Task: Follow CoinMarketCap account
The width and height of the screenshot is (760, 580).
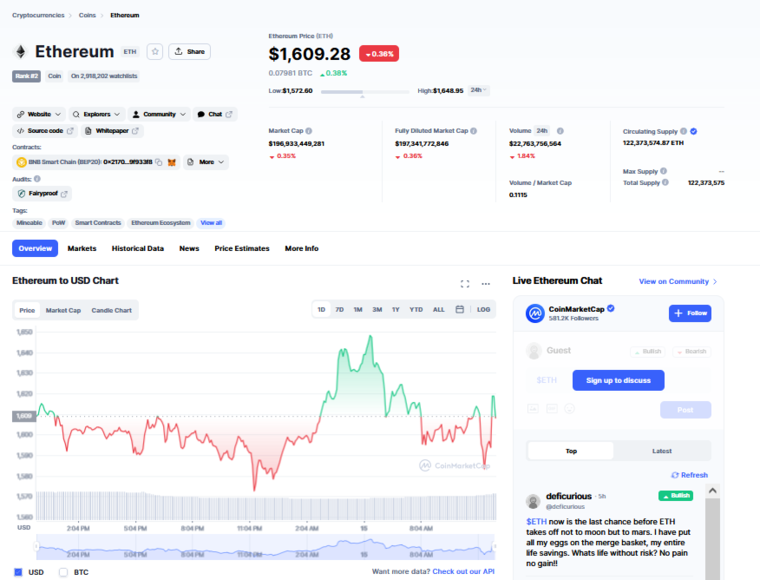Action: pos(690,313)
